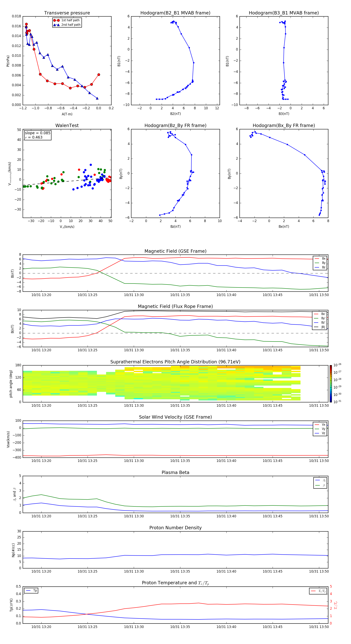This screenshot has width=351, height=644.
Task: Click the "Hodogram(B2_B1 MVAB frame)" title
Action: click(175, 13)
